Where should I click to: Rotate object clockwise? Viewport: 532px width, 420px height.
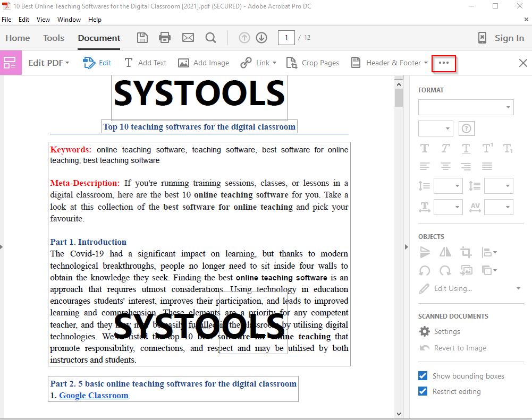point(445,270)
